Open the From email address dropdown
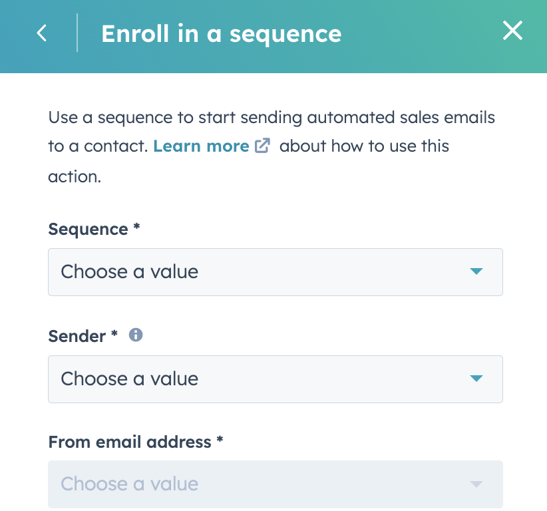Viewport: 547px width, 511px height. (275, 484)
